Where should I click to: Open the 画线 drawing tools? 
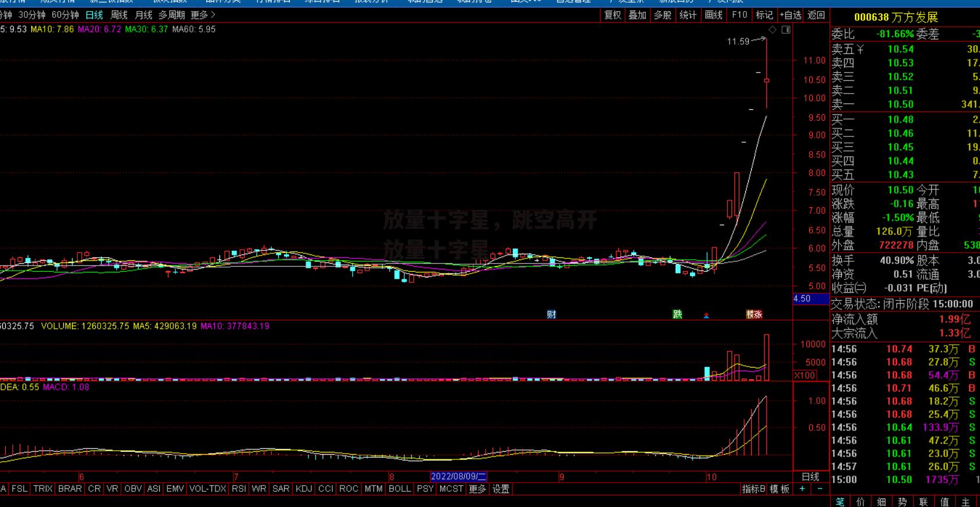(x=714, y=15)
